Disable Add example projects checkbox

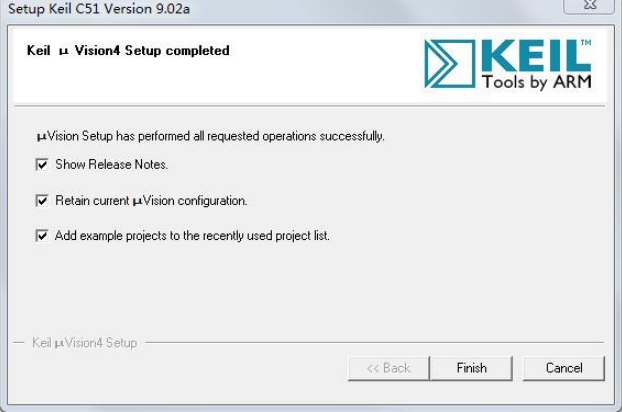[x=42, y=236]
